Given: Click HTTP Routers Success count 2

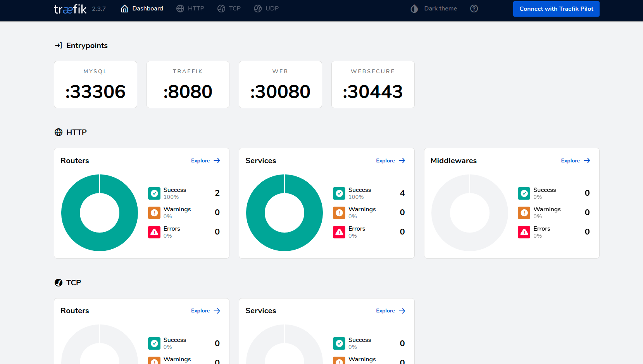Looking at the screenshot, I should (x=217, y=193).
